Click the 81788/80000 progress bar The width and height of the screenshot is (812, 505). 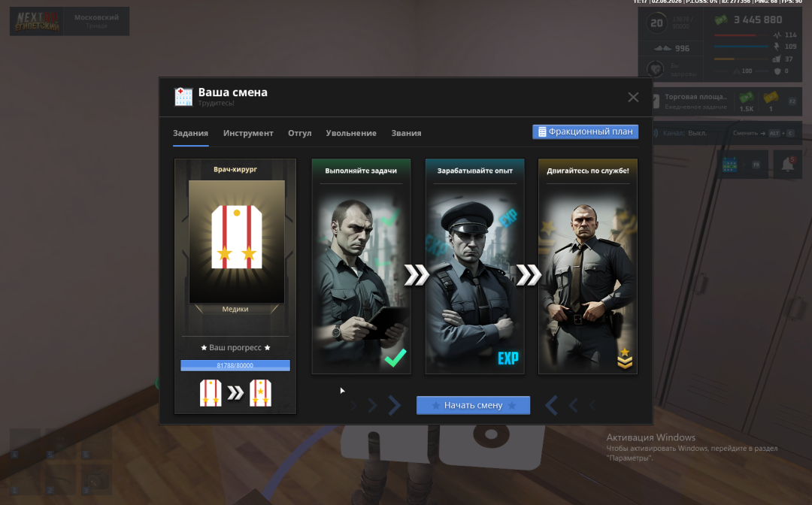point(235,365)
